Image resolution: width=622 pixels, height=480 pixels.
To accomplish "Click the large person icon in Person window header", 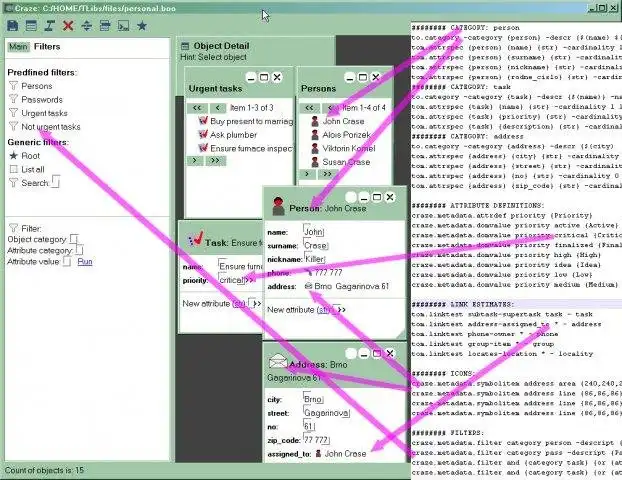I will 278,206.
